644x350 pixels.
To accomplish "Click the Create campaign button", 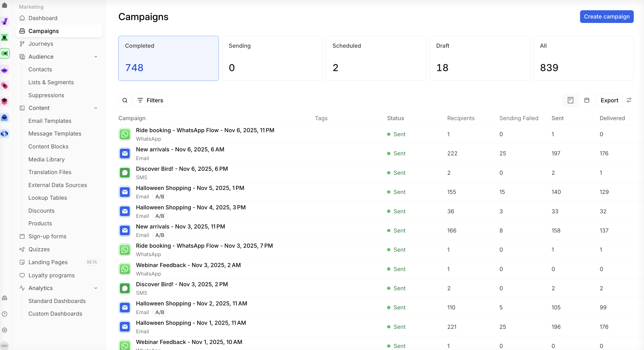I will pos(607,16).
